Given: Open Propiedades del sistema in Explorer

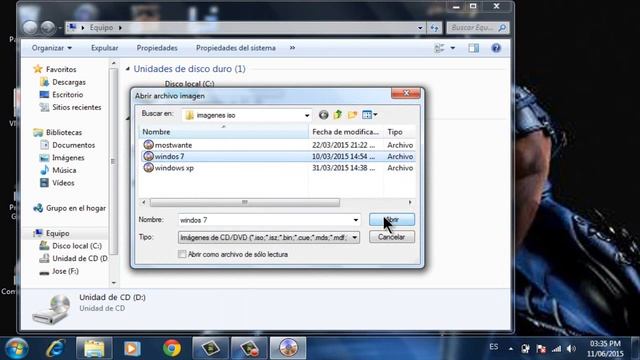Looking at the screenshot, I should 236,48.
